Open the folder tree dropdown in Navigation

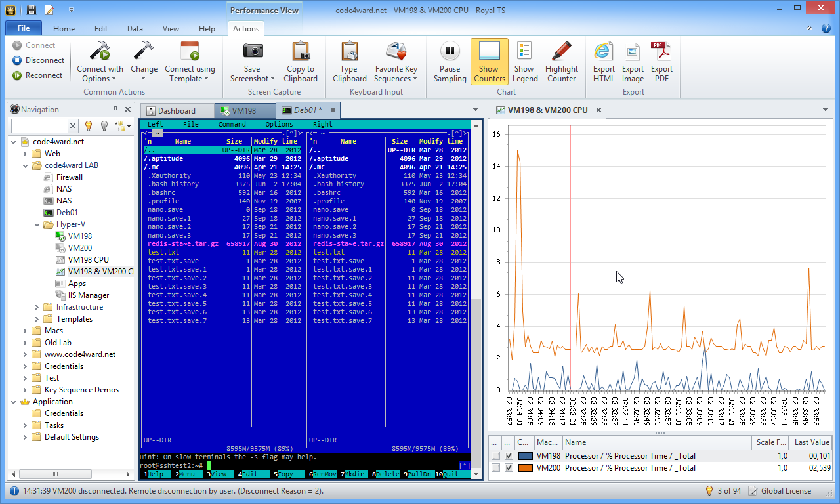click(122, 125)
